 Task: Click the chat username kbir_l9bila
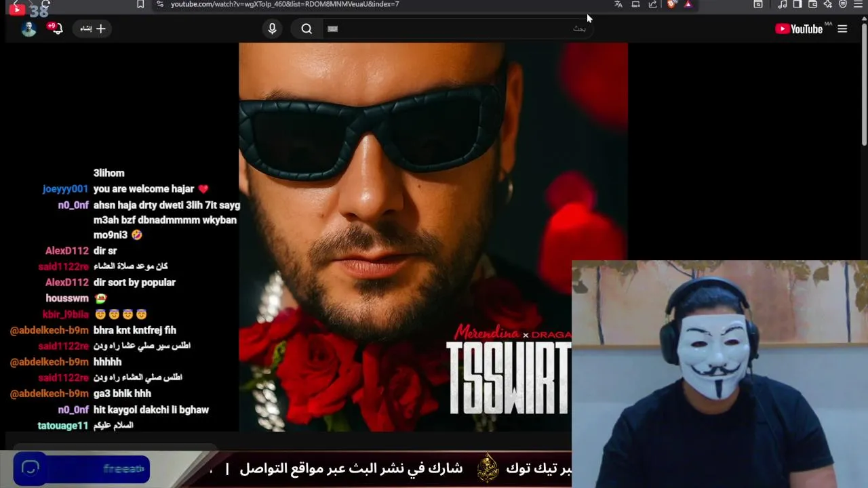pos(65,314)
